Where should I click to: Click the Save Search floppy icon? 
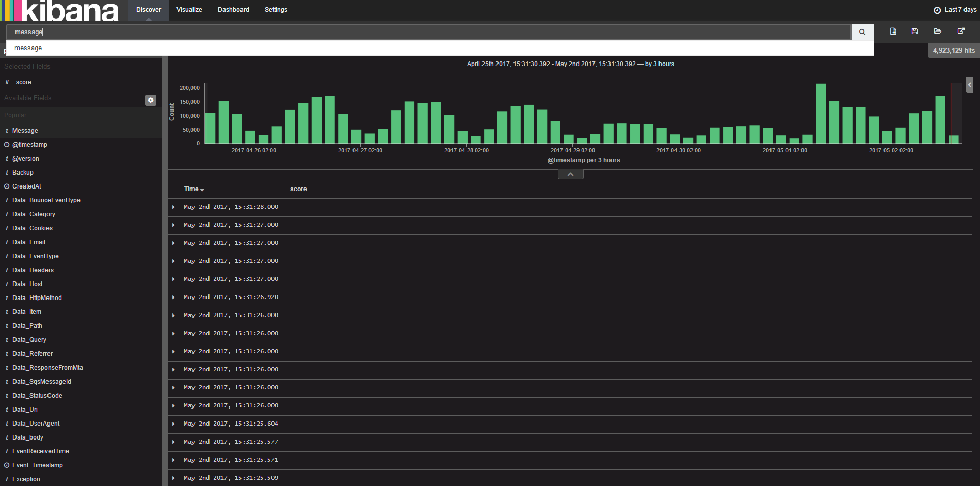(914, 32)
